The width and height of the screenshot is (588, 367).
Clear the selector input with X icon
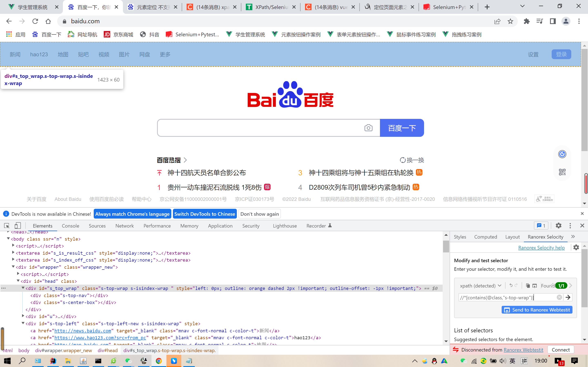559,297
